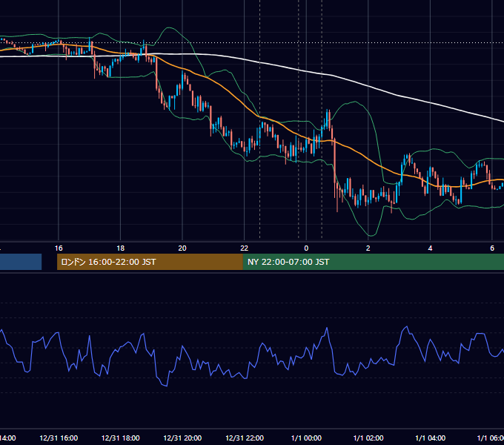Click the "12/31 22:00" date label
The width and height of the screenshot is (504, 445).
tap(245, 438)
